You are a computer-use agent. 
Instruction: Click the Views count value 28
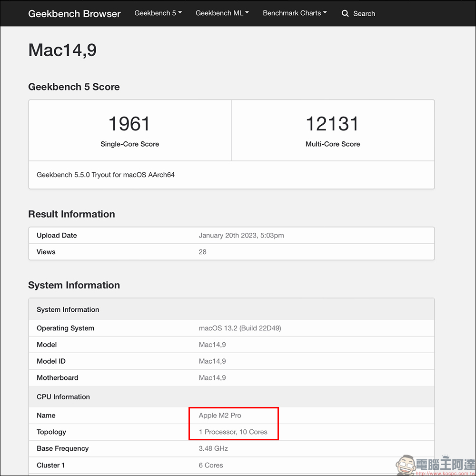(202, 252)
